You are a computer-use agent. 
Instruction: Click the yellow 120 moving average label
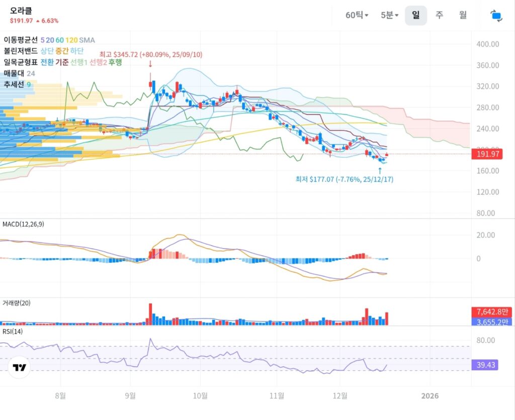(x=71, y=40)
